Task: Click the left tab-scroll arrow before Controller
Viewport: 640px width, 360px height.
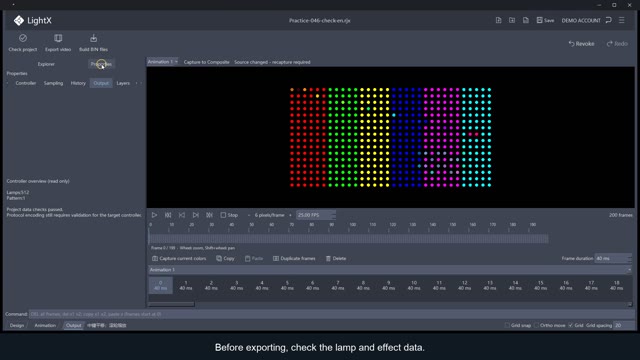Action: (x=7, y=83)
